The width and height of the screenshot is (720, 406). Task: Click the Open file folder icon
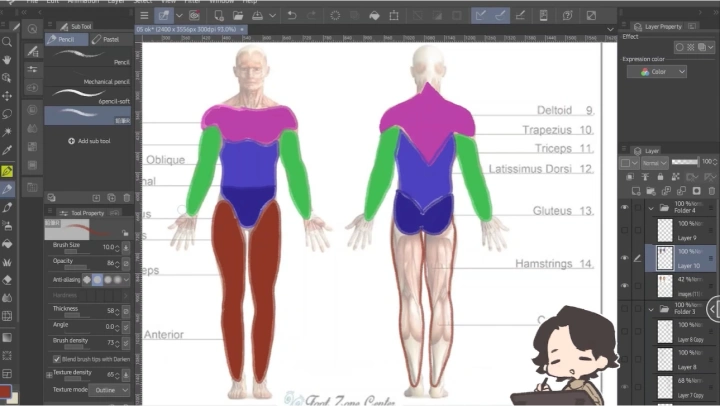click(x=238, y=15)
